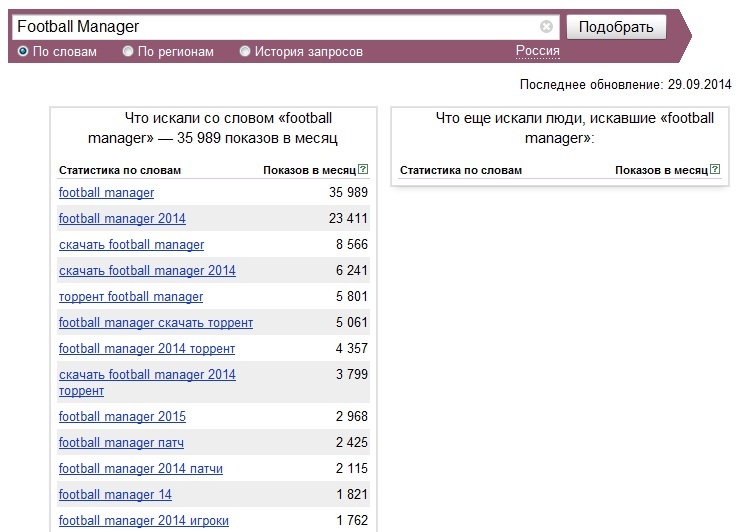Open 'скачать football manager 2014 торрент' link

pyautogui.click(x=147, y=382)
